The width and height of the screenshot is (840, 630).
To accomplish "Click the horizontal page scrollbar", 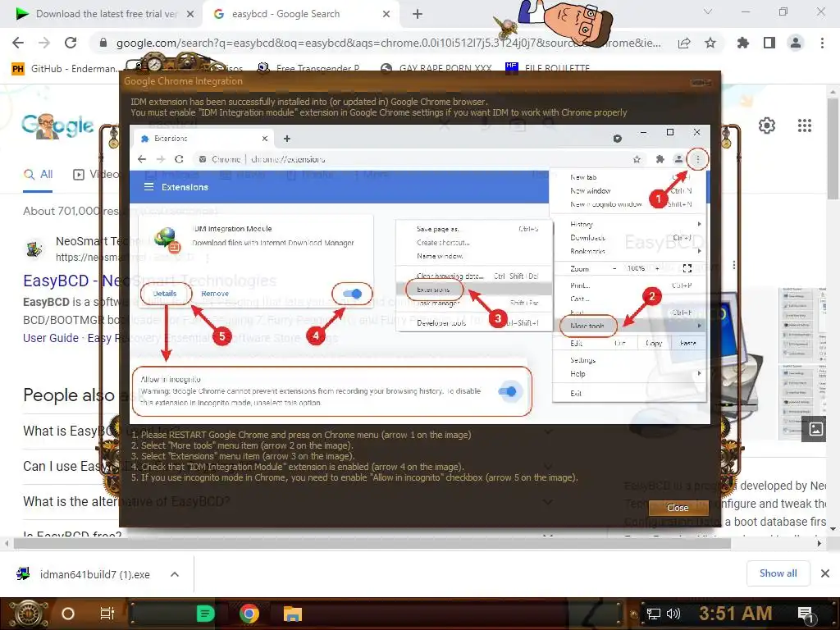I will point(372,543).
